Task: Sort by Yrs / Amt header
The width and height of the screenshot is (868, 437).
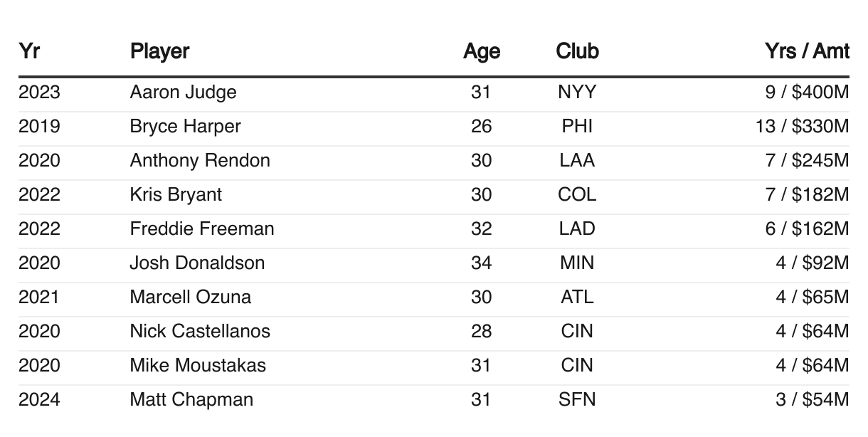Action: click(807, 52)
